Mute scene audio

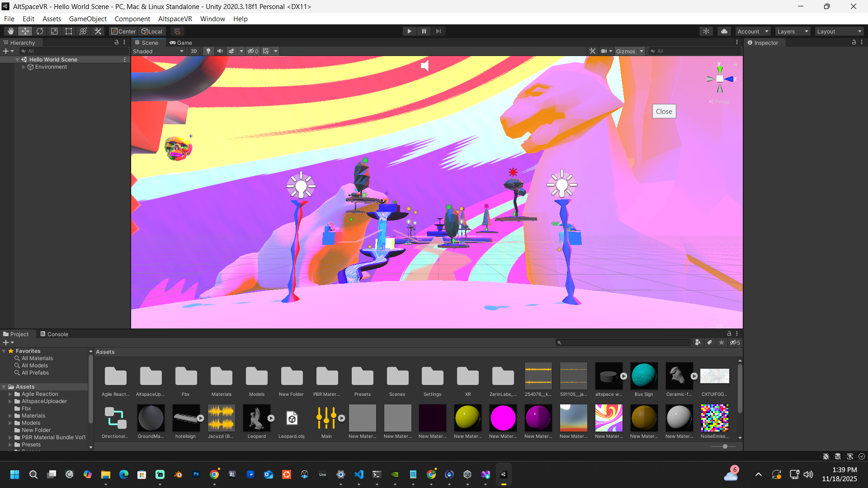tap(220, 51)
